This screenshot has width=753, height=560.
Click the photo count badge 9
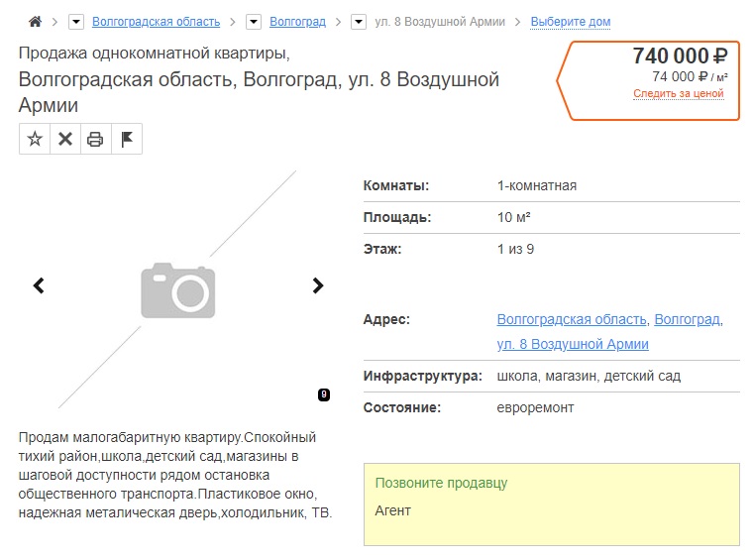(x=324, y=394)
